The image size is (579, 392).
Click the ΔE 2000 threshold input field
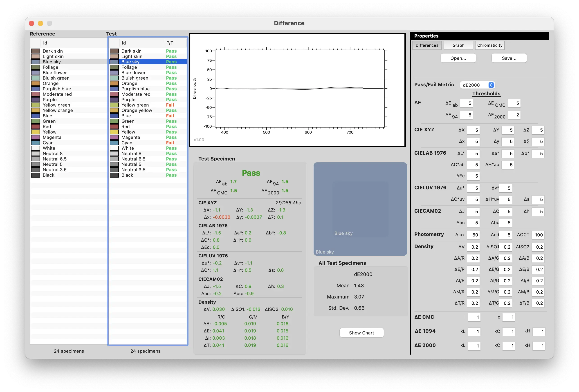pyautogui.click(x=514, y=115)
